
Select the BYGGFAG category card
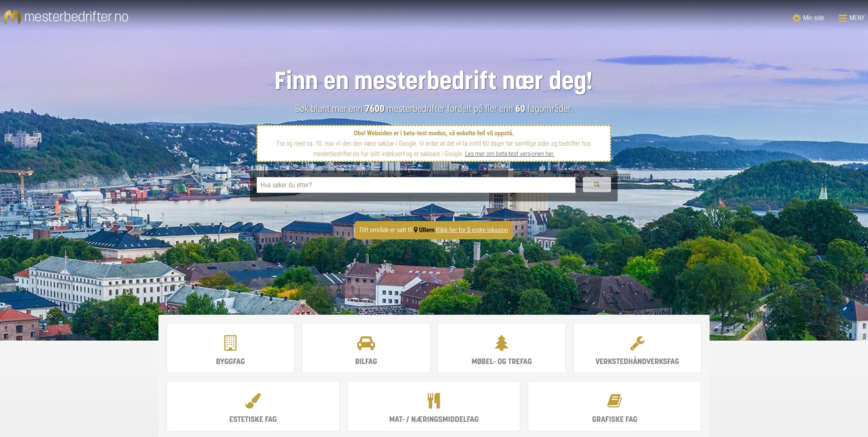230,348
